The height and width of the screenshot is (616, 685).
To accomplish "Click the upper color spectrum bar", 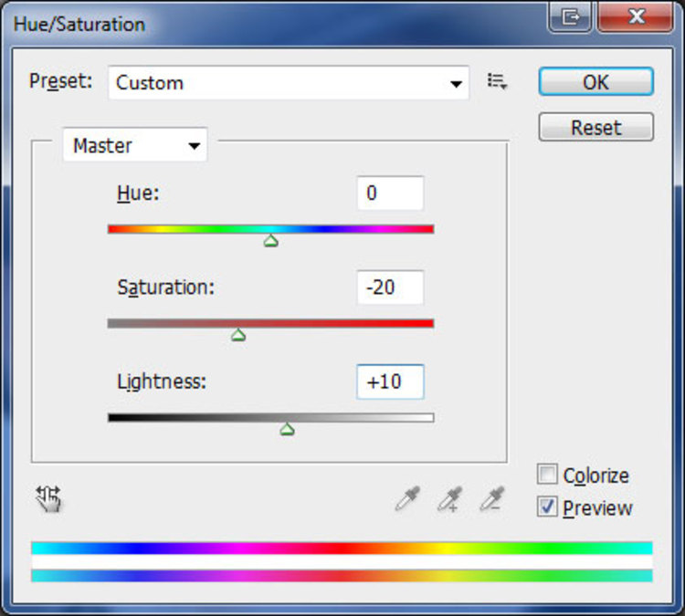I will pyautogui.click(x=342, y=548).
